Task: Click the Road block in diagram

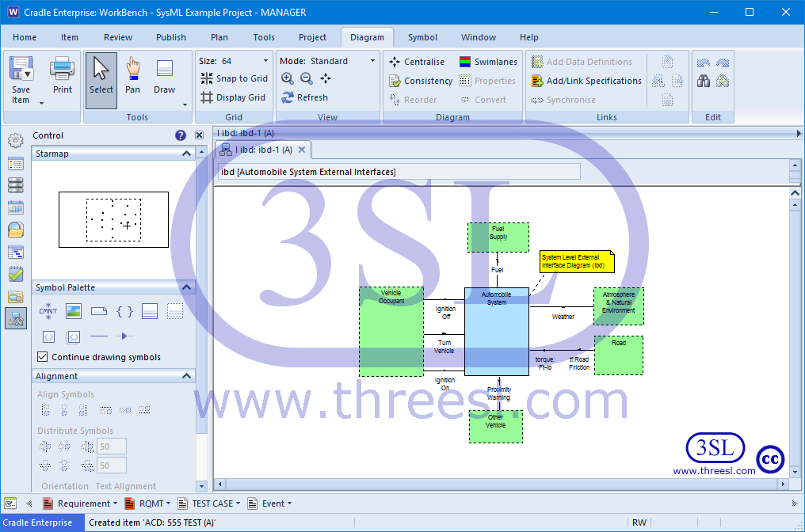Action: (619, 355)
